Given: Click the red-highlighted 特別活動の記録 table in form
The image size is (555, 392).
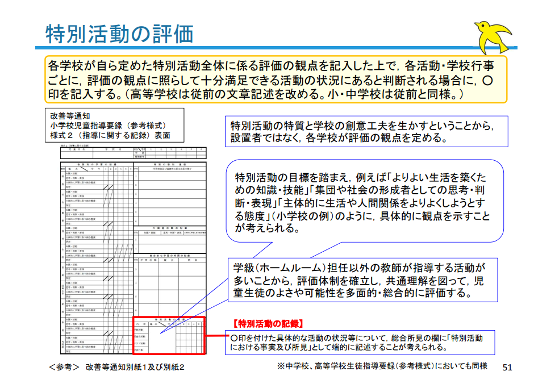Looking at the screenshot, I should coord(169,335).
